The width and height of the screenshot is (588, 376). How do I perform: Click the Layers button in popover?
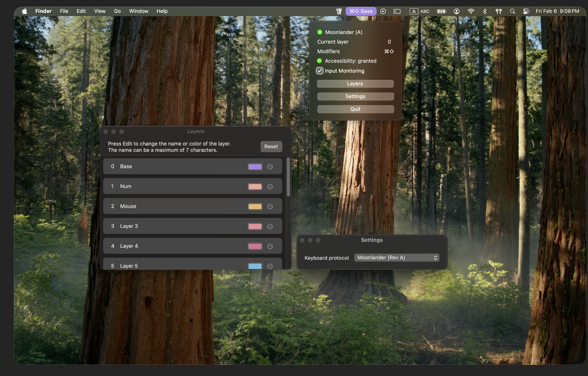(x=355, y=84)
